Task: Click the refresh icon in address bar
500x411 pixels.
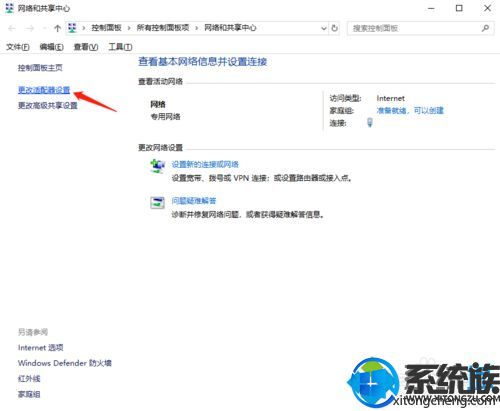Action: point(335,28)
